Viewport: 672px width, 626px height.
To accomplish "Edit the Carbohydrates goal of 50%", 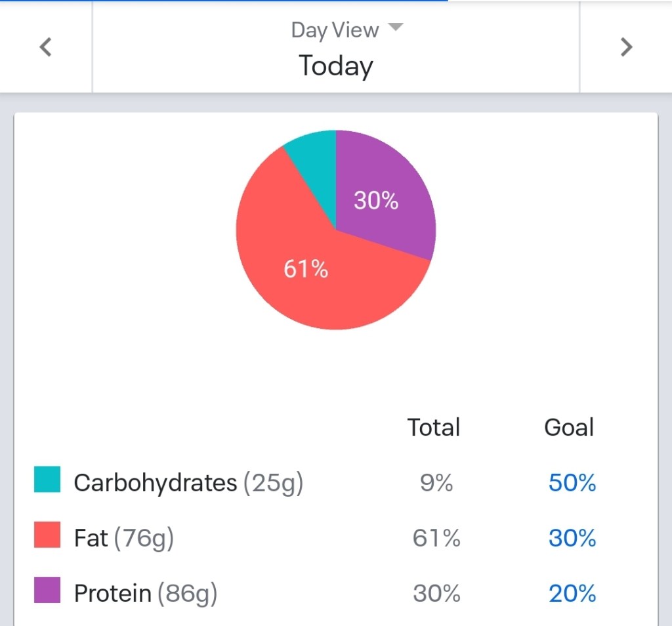I will [572, 483].
